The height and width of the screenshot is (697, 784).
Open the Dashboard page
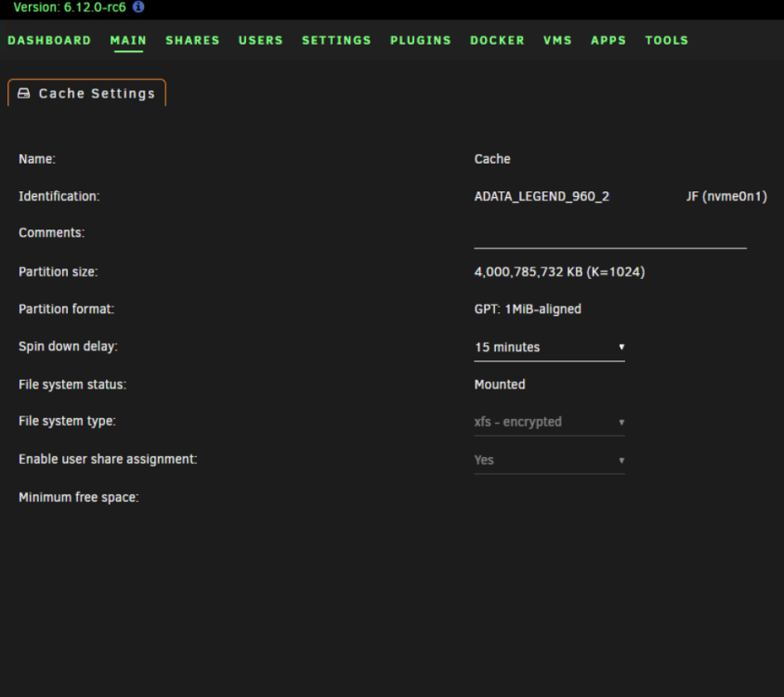[x=49, y=41]
